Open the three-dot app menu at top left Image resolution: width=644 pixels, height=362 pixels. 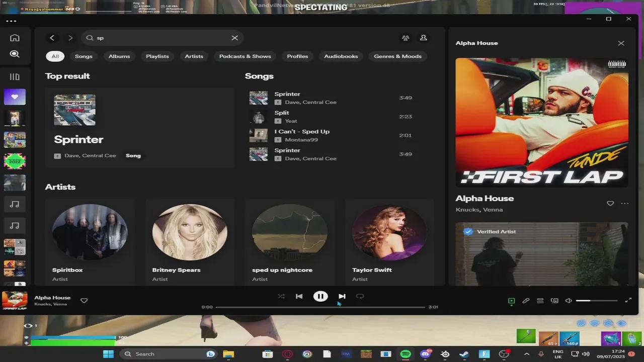click(11, 21)
